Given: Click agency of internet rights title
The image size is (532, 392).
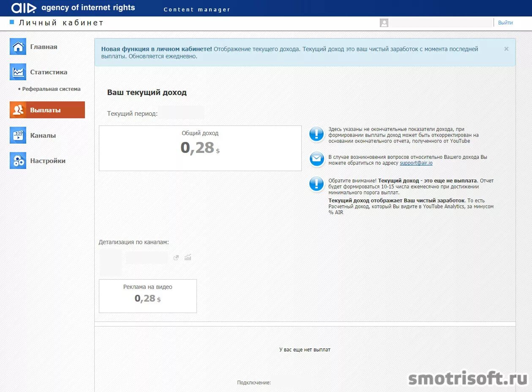Looking at the screenshot, I should tap(88, 8).
